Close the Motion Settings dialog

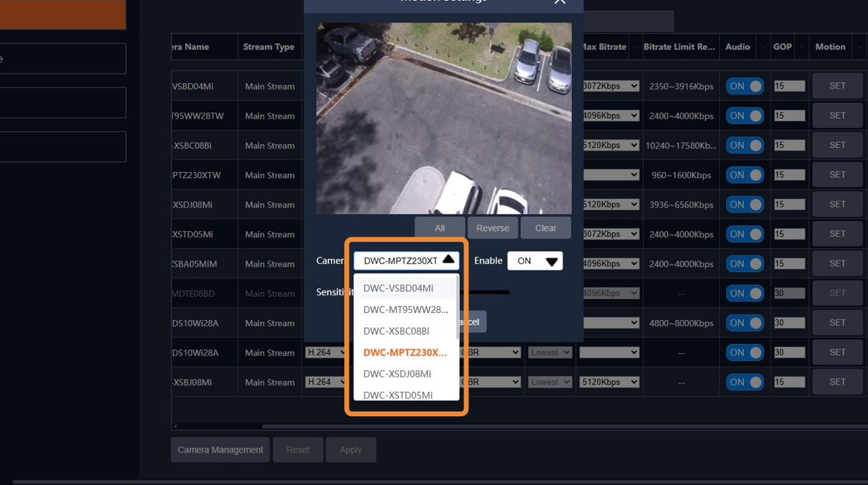(560, 2)
